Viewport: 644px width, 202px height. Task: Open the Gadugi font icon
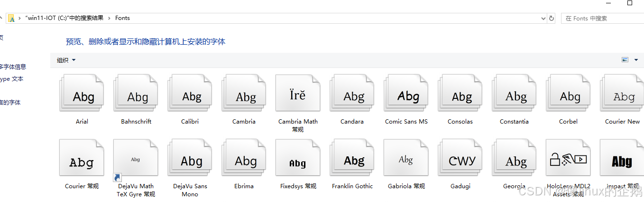coord(460,158)
